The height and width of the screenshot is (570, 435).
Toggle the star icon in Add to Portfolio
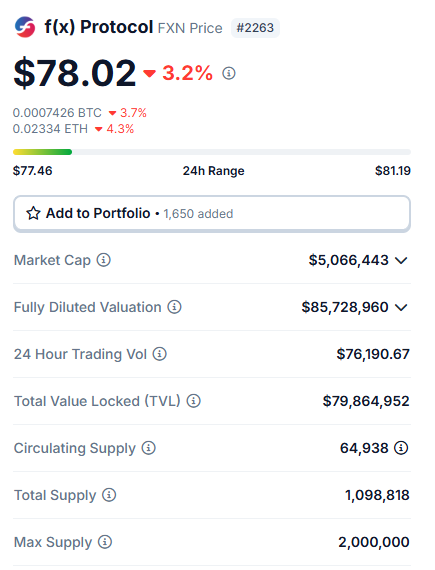pos(33,213)
